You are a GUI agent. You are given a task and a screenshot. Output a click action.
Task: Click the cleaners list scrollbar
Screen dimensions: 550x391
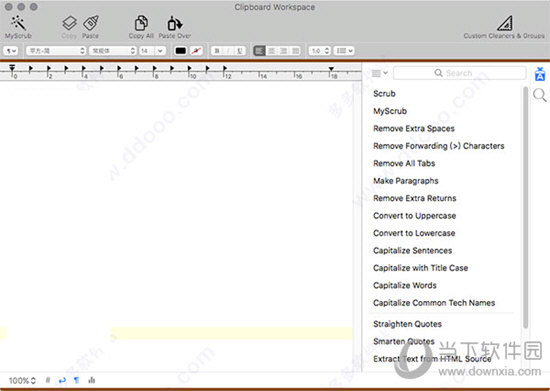pos(525,207)
